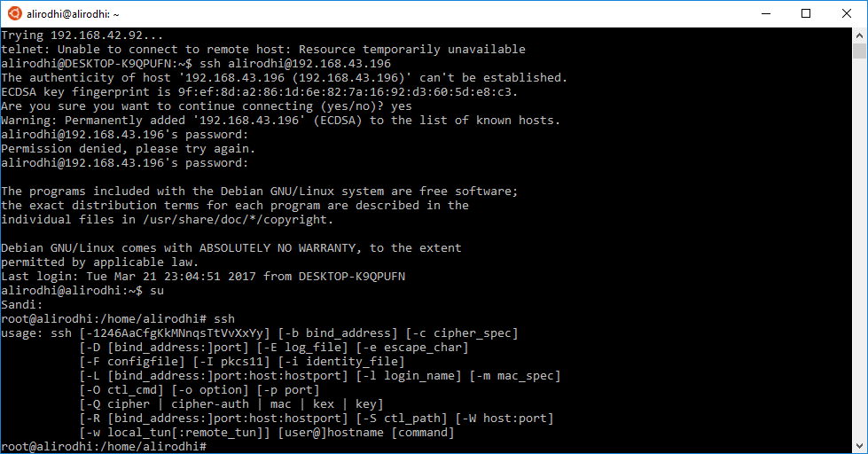Click the Sandi: password prompt line
Screen dimensions: 868x454
21,305
